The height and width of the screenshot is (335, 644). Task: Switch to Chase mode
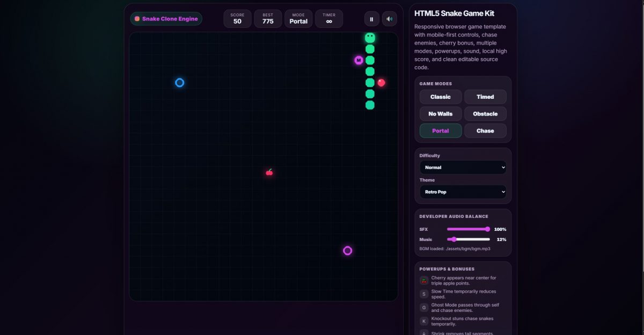pyautogui.click(x=485, y=131)
